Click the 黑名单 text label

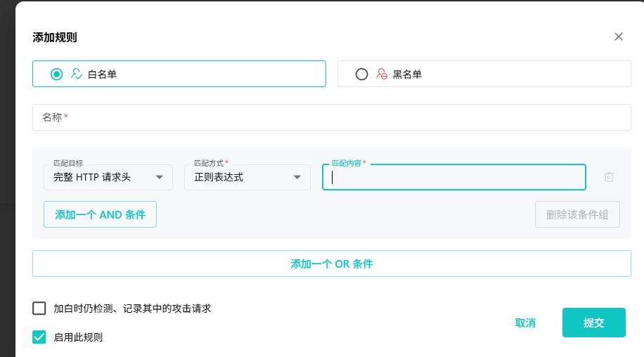pyautogui.click(x=407, y=74)
